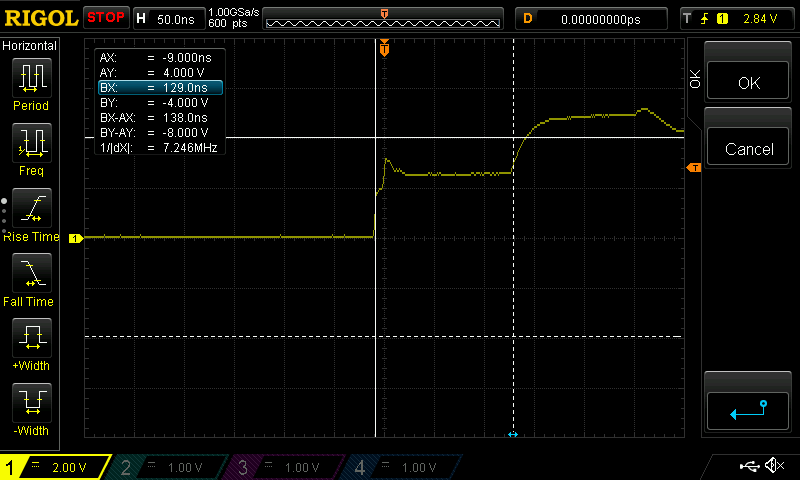The height and width of the screenshot is (480, 800).
Task: Click the orange trigger position marker
Action: click(x=384, y=49)
